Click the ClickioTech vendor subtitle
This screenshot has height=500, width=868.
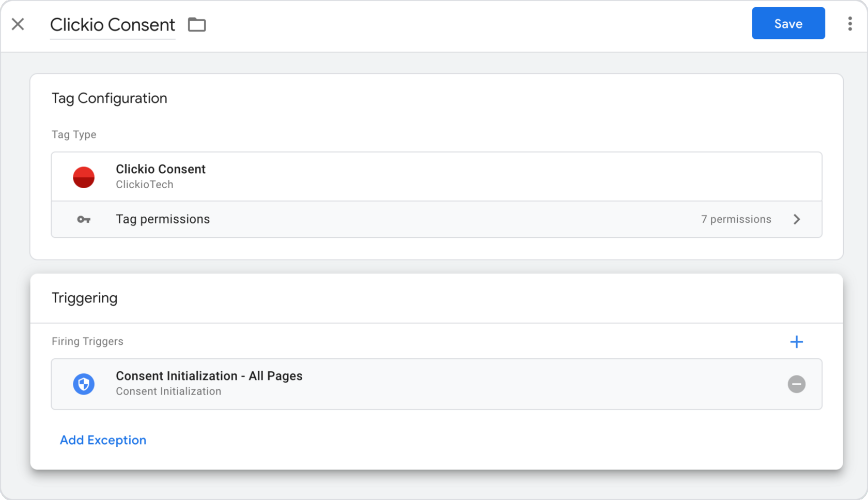pyautogui.click(x=145, y=185)
